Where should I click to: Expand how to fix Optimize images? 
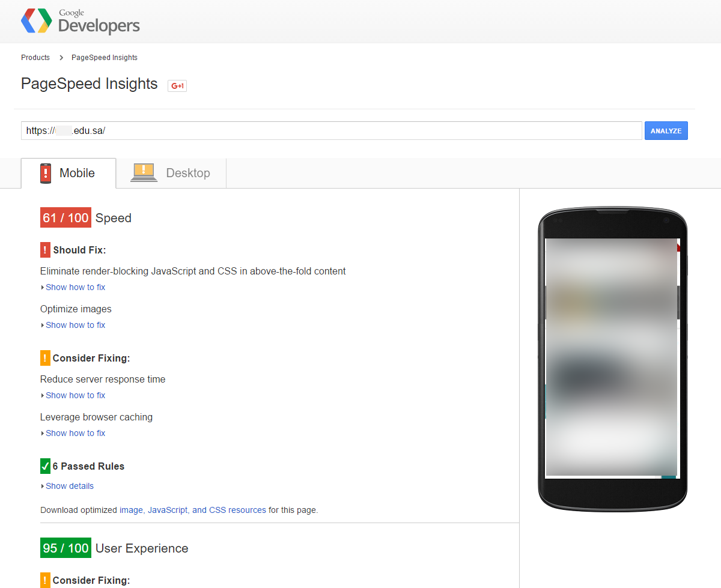coord(75,325)
